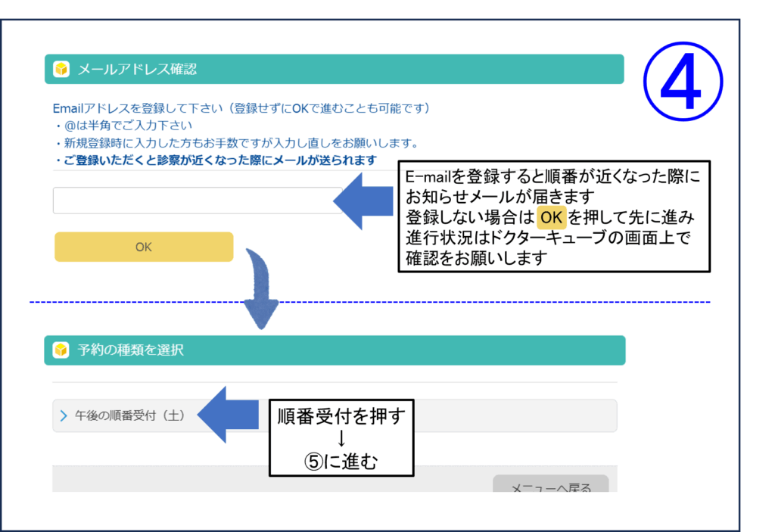
Task: Click the yellow cube icon beside メールアドレス確認
Action: coord(61,70)
